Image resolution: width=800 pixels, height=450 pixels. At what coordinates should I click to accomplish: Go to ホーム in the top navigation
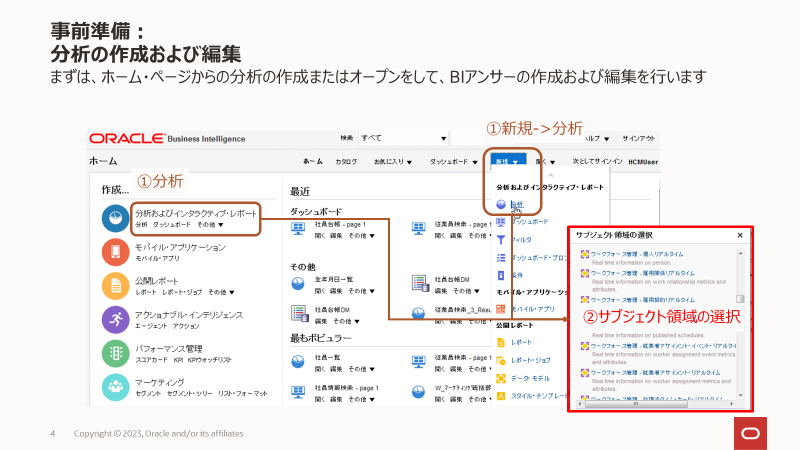tap(313, 161)
